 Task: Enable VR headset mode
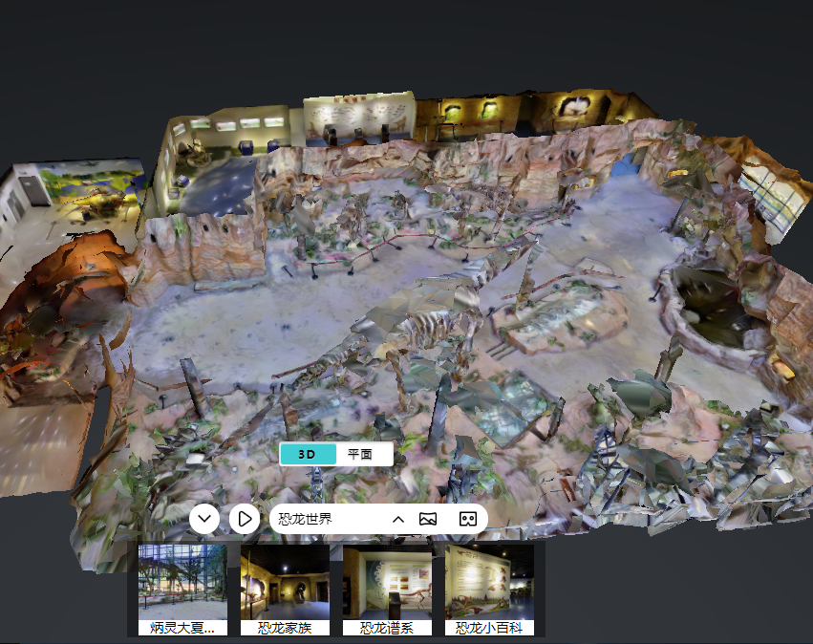tap(468, 519)
